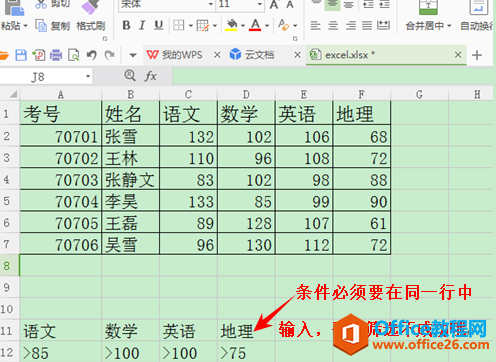496x362 pixels.
Task: Select the criteria cell >85
Action: pos(61,353)
